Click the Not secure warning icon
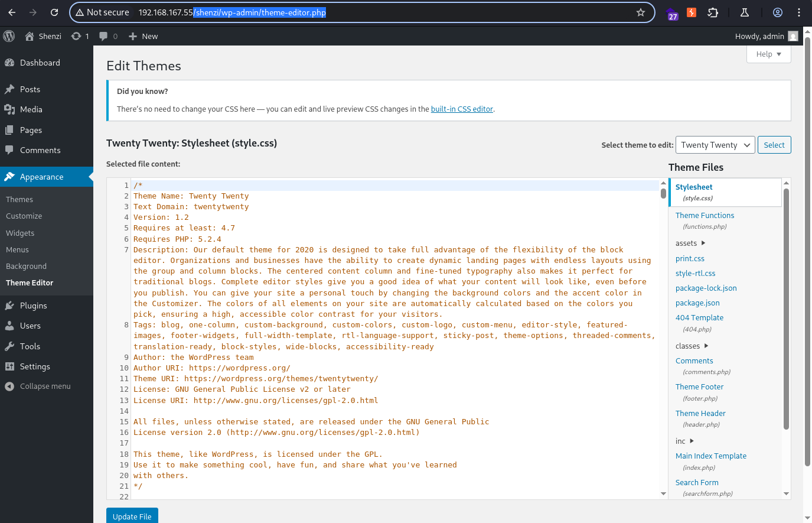The image size is (812, 523). pyautogui.click(x=80, y=12)
